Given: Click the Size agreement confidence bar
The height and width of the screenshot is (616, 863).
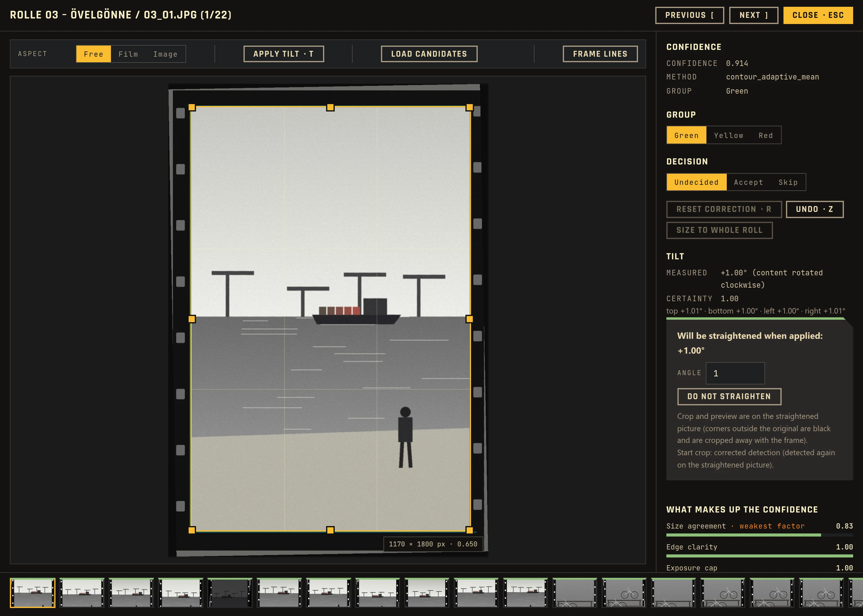Looking at the screenshot, I should 759,535.
